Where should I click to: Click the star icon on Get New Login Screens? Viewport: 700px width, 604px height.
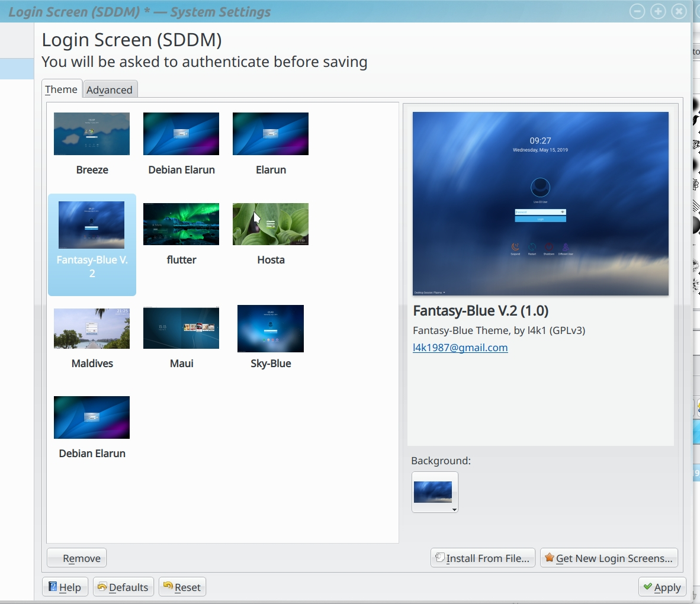pyautogui.click(x=550, y=557)
